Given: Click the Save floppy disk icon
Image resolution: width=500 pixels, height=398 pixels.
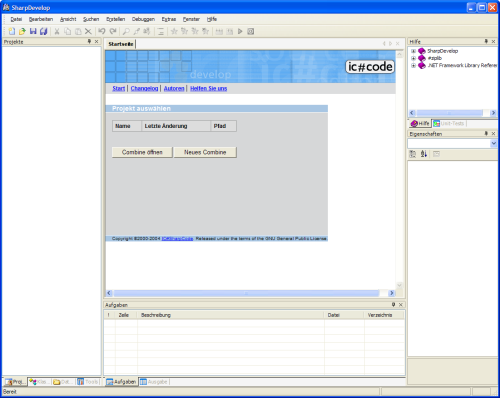Looking at the screenshot, I should 33,31.
